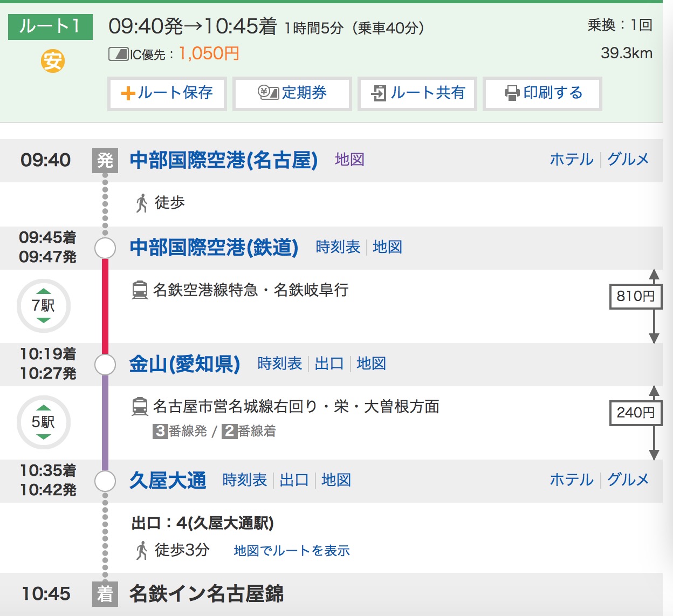The height and width of the screenshot is (616, 673).
Task: Click the IC card icon beside IC優先
Action: coord(118,54)
